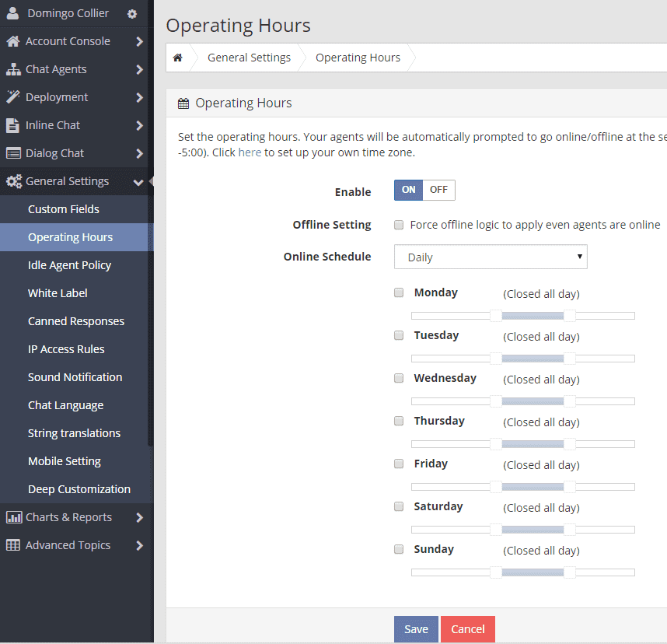This screenshot has height=644, width=667.
Task: Go to Canned Responses in sidebar
Action: point(75,321)
